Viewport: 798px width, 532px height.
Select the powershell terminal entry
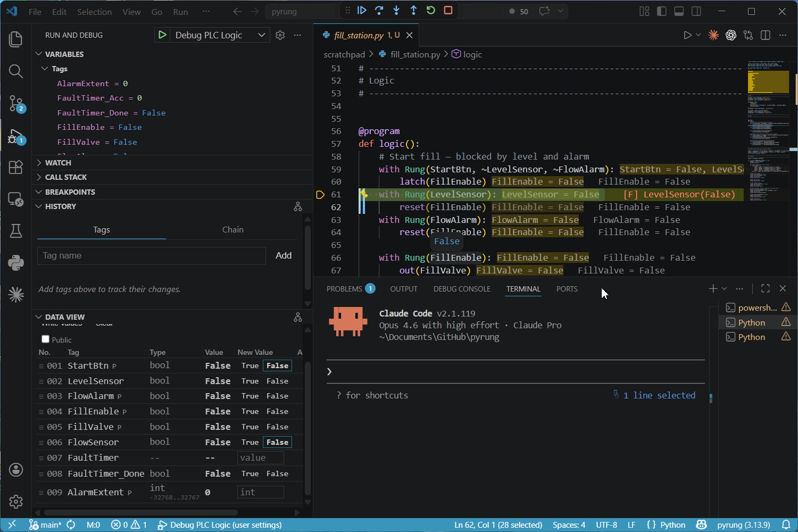[x=758, y=307]
